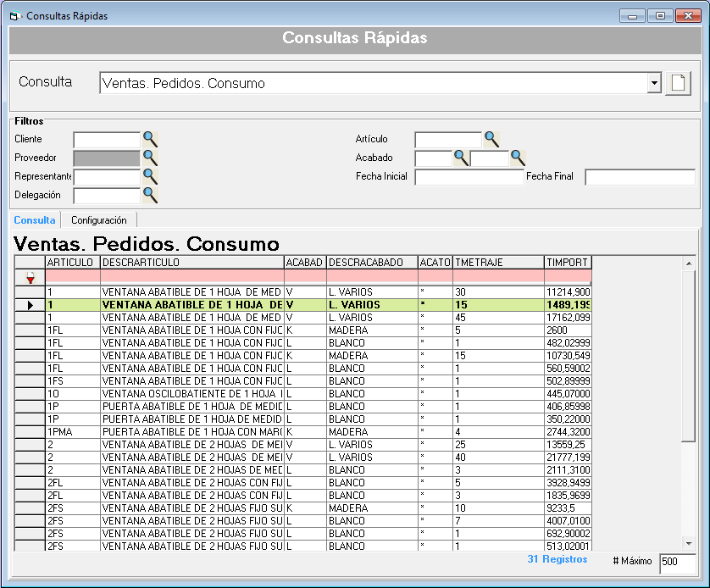The image size is (710, 588).
Task: Click the new document icon beside Consulta
Action: 678,83
